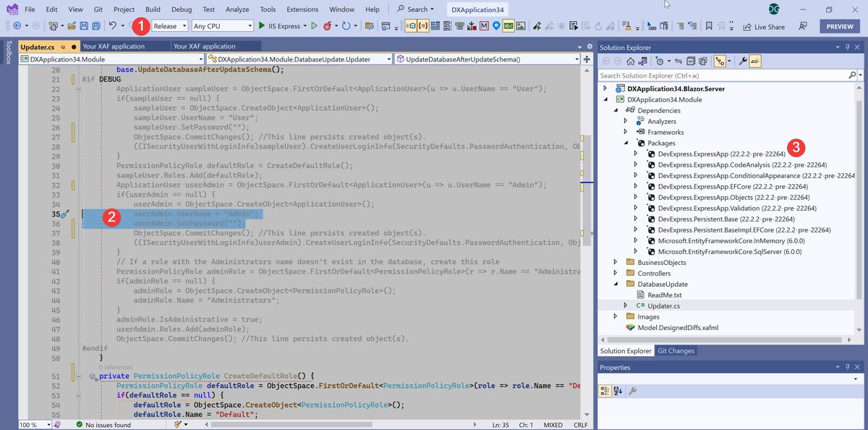Screen dimensions: 868x430
Task: Open the Extensions menu
Action: pos(302,9)
